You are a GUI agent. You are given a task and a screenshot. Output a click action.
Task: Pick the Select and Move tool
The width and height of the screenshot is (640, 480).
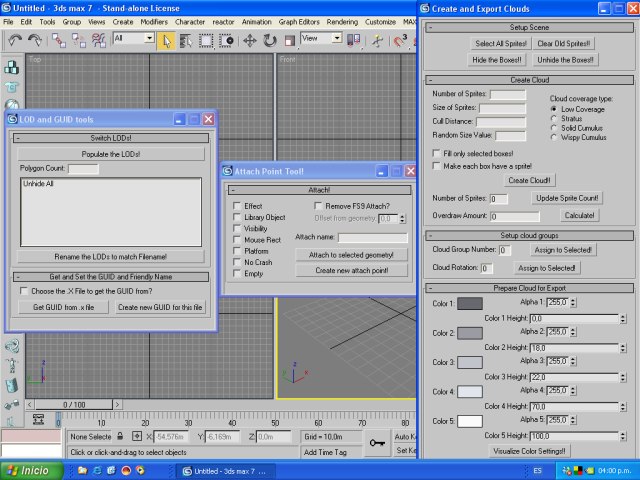pyautogui.click(x=248, y=40)
